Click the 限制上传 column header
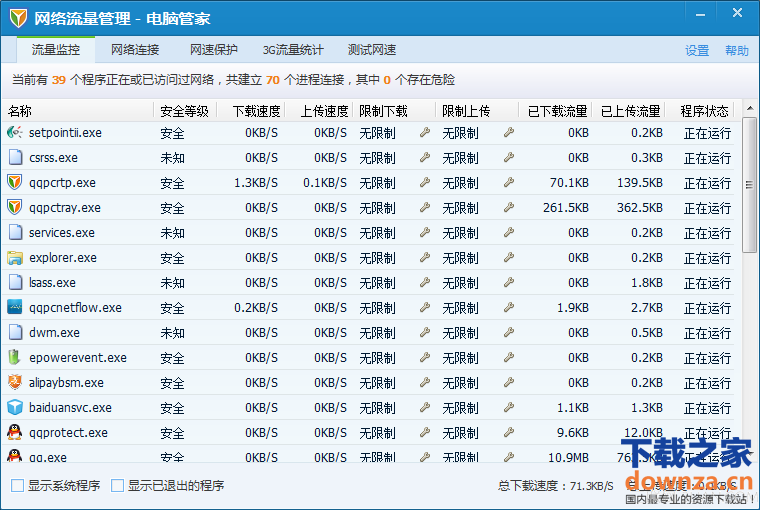This screenshot has width=760, height=510. point(477,112)
